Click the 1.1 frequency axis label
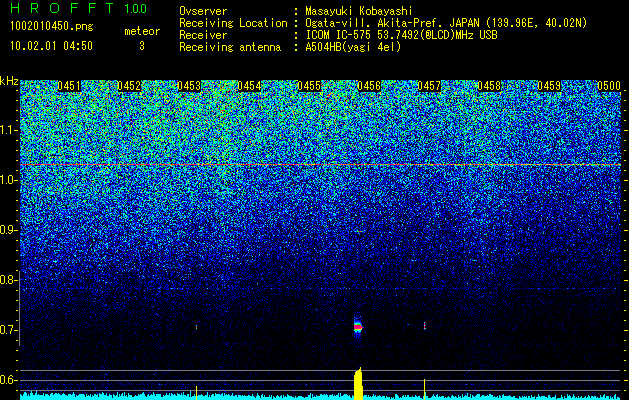This screenshot has height=400, width=629. pyautogui.click(x=8, y=130)
